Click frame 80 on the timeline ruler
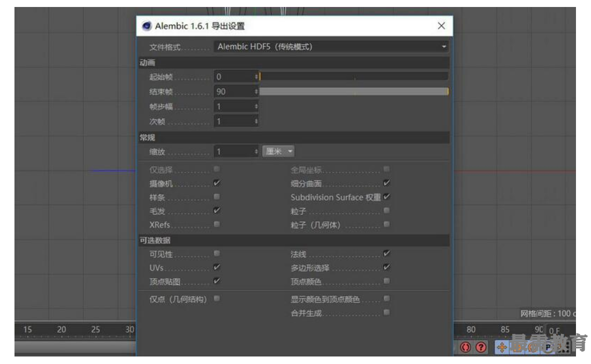591x364 pixels. point(471,329)
